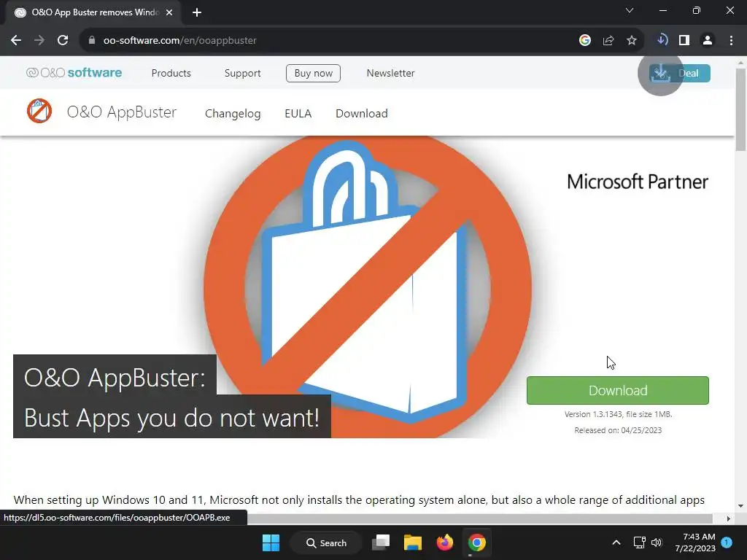The image size is (747, 560).
Task: Go to the Download nav link
Action: (362, 114)
